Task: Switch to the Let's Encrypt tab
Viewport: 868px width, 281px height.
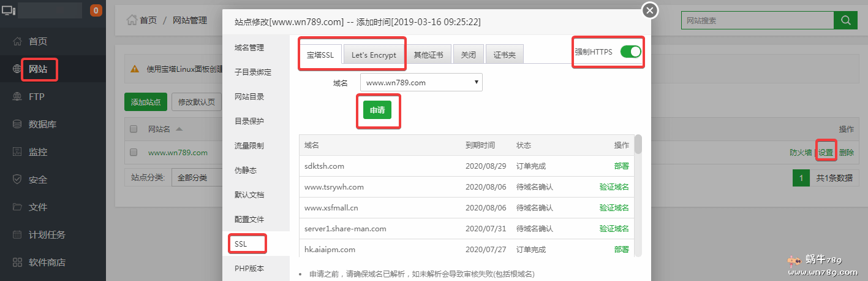Action: pos(374,55)
